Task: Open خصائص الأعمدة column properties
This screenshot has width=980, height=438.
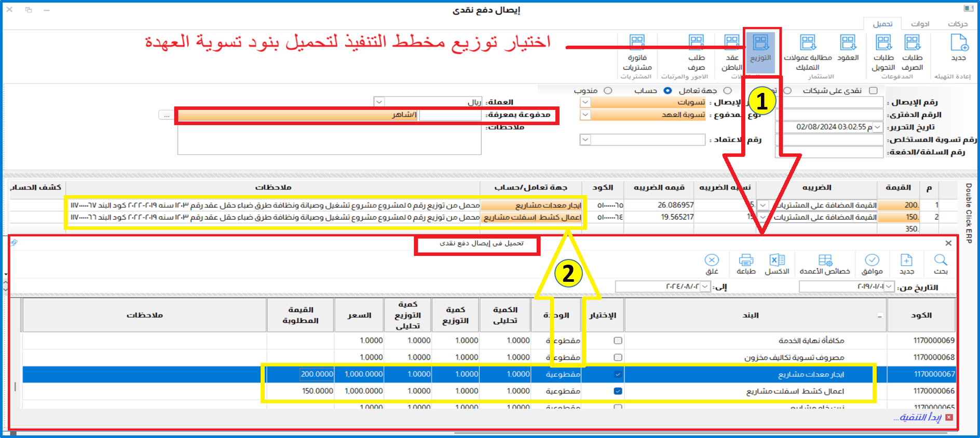Action: coord(825,264)
